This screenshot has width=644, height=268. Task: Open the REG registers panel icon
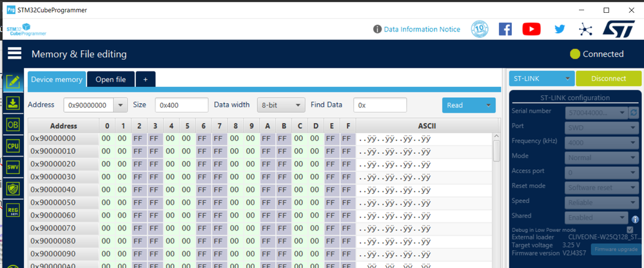click(13, 211)
